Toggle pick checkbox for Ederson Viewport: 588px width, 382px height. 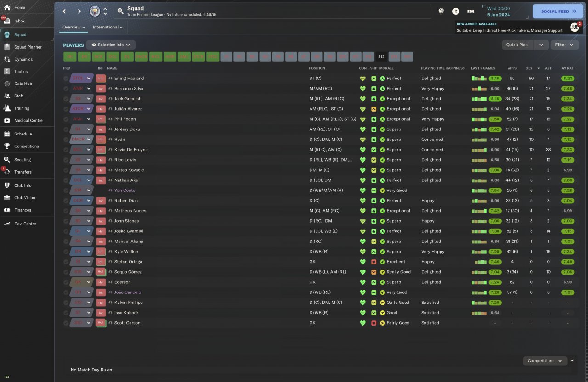(66, 282)
